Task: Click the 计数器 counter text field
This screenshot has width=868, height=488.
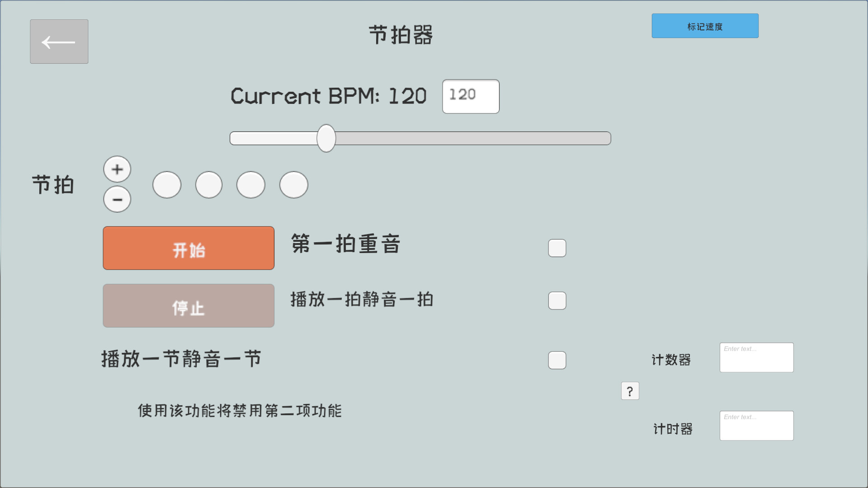Action: coord(756,357)
